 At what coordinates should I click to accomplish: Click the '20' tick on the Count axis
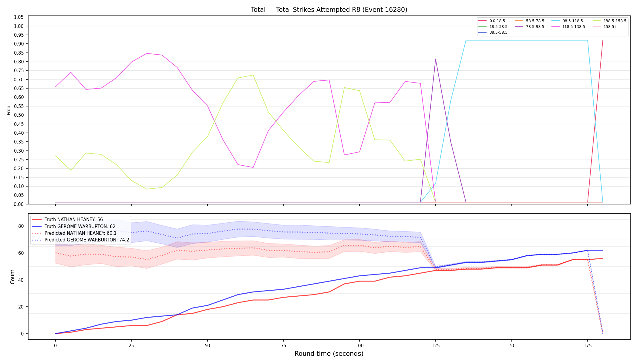click(21, 307)
